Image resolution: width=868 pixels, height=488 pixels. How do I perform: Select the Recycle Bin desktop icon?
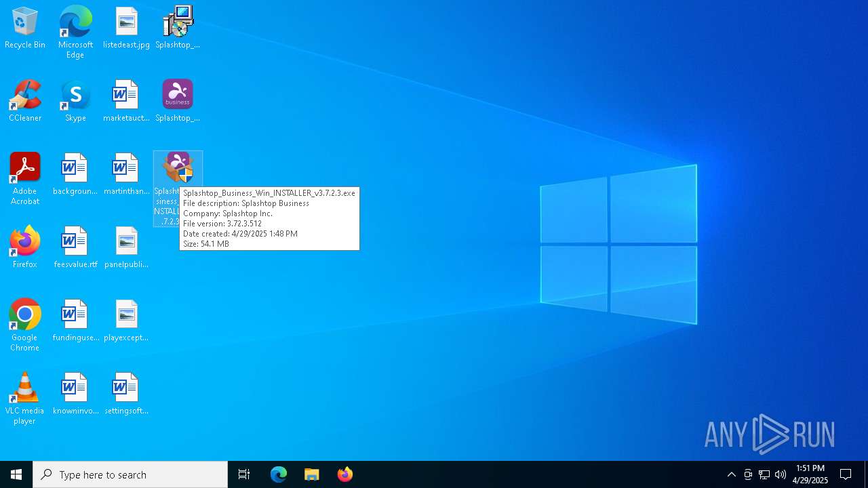point(25,28)
